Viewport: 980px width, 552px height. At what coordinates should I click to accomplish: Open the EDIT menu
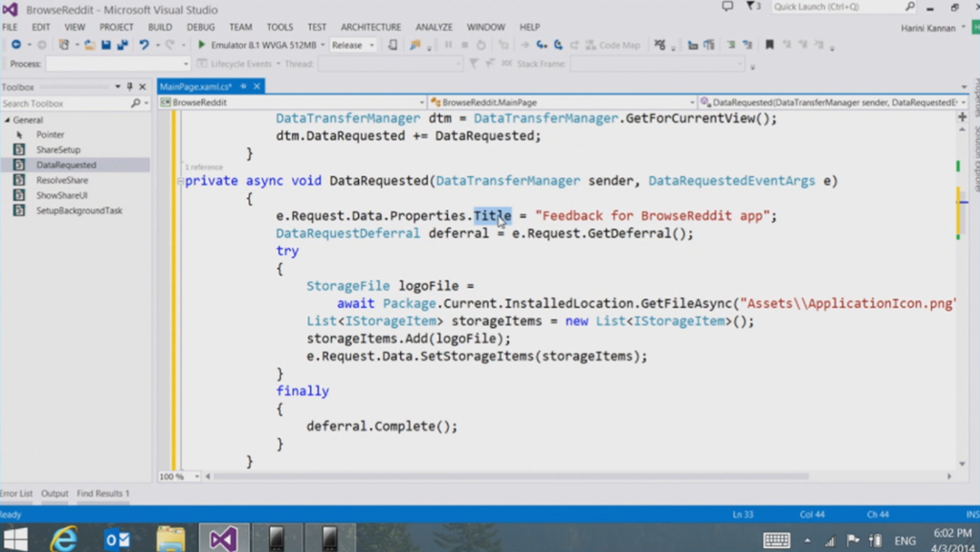[40, 28]
